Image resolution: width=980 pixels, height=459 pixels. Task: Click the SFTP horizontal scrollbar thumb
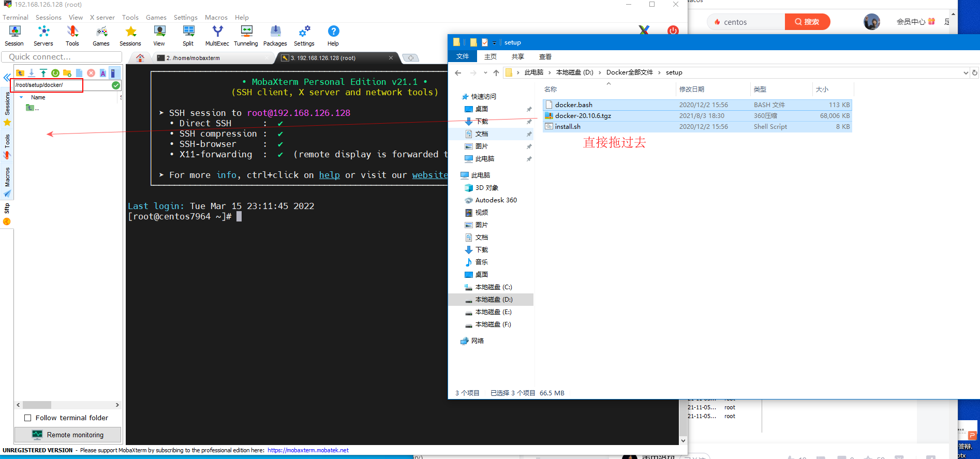37,405
